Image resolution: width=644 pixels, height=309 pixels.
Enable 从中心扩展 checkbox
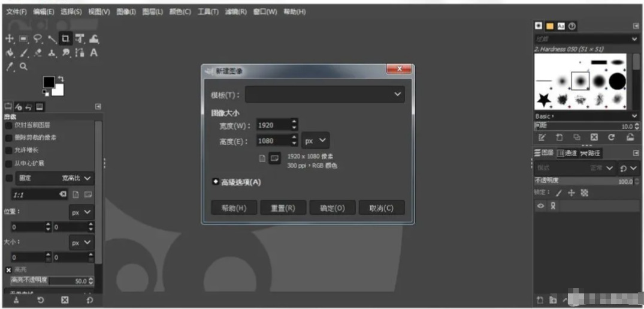pos(8,164)
